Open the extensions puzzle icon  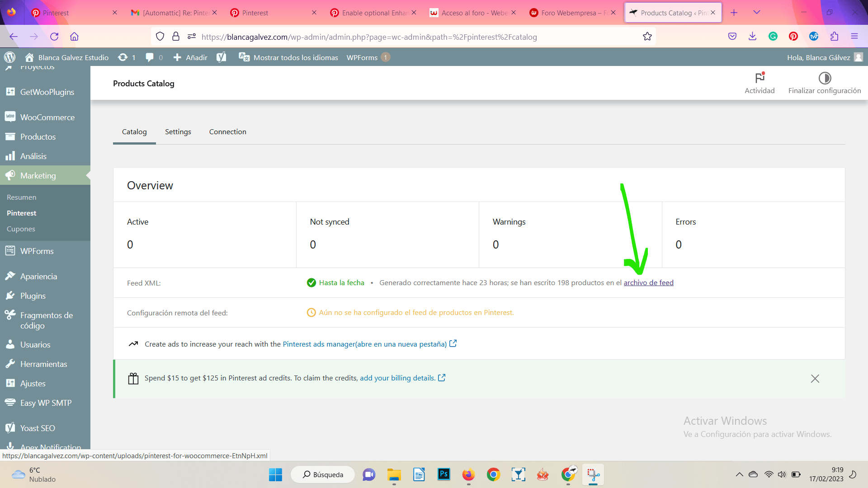click(x=834, y=37)
